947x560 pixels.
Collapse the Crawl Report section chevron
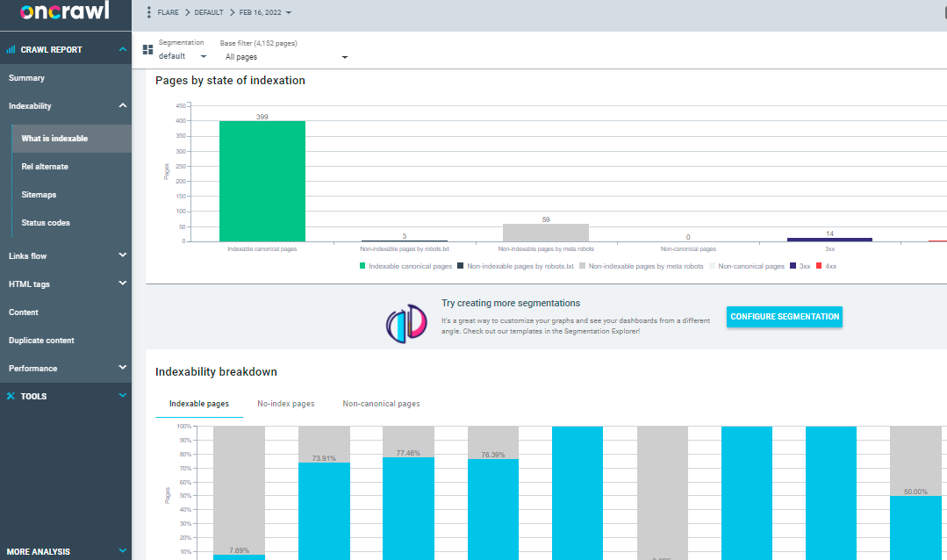point(123,50)
